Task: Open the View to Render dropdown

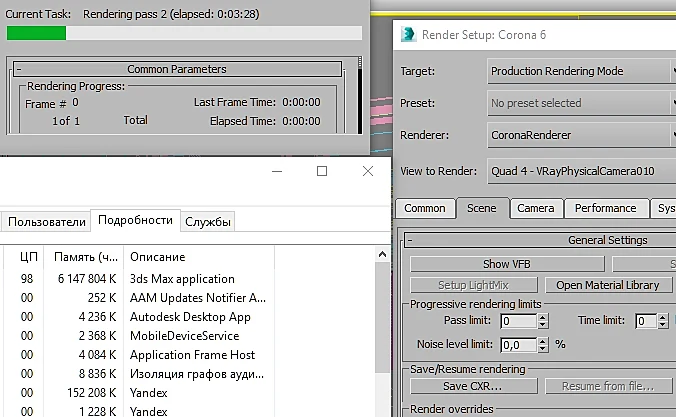Action: click(x=582, y=171)
